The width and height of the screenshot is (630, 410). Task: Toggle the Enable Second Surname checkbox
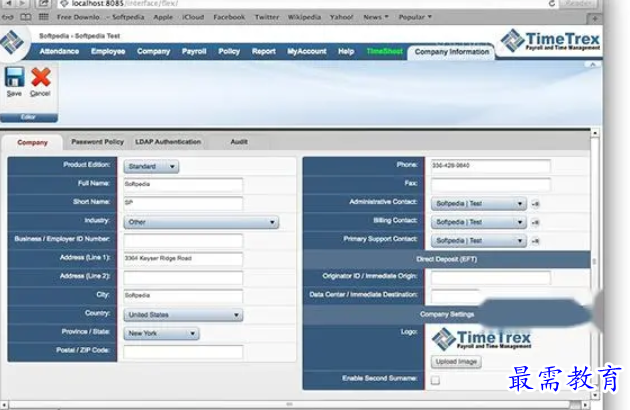pyautogui.click(x=435, y=380)
